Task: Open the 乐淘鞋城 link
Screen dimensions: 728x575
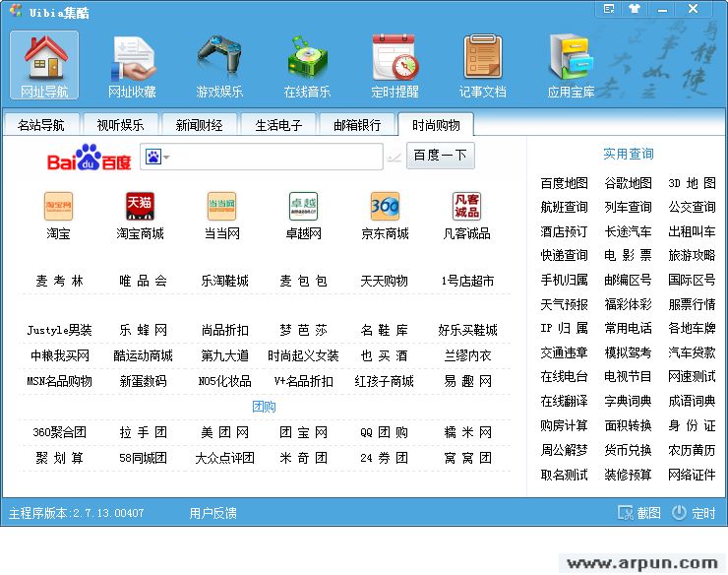Action: tap(224, 281)
